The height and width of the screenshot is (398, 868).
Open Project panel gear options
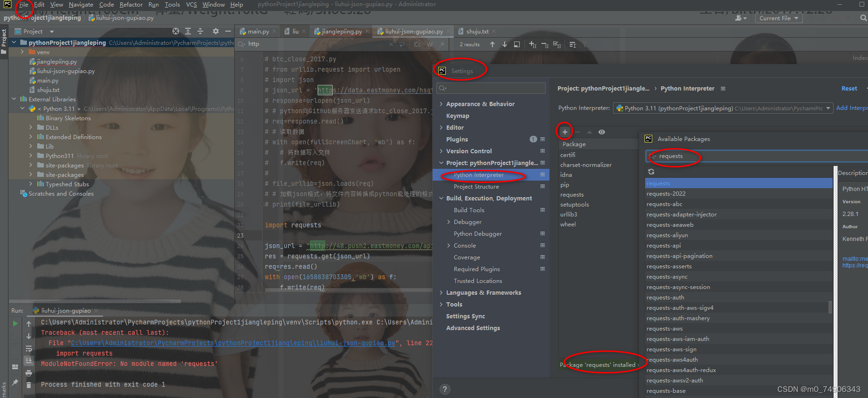pos(215,31)
